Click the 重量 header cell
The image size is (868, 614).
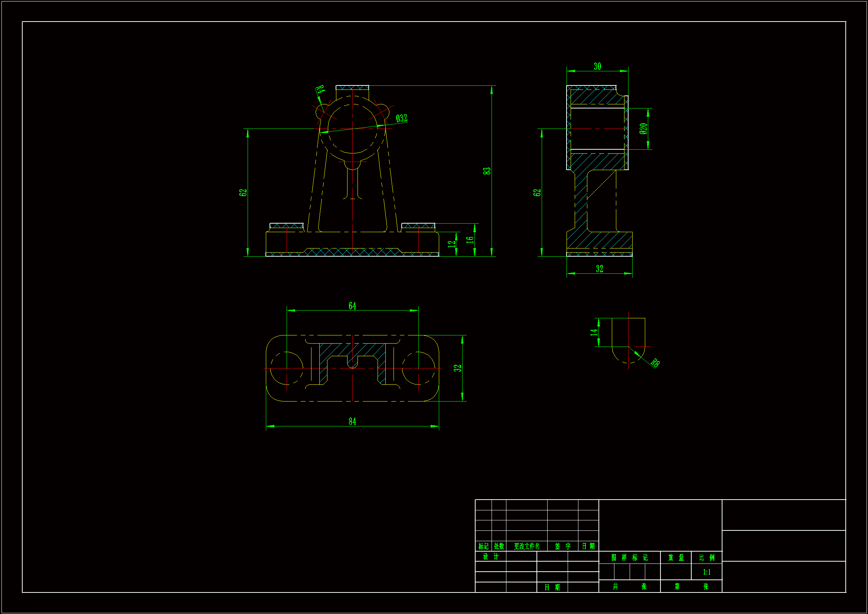click(676, 558)
